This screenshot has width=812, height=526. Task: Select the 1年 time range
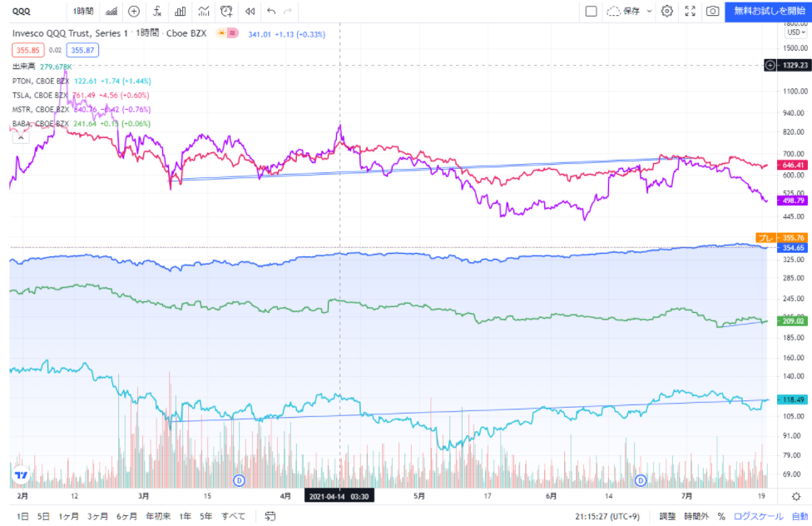pyautogui.click(x=186, y=516)
